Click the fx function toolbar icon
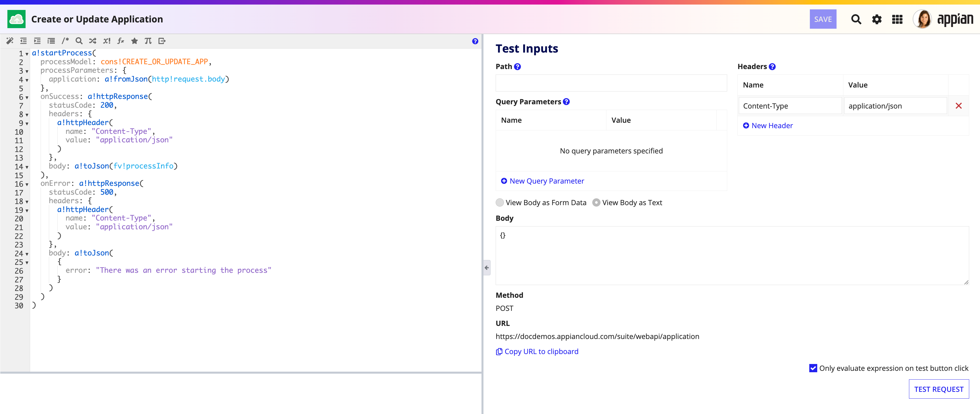 [x=121, y=41]
